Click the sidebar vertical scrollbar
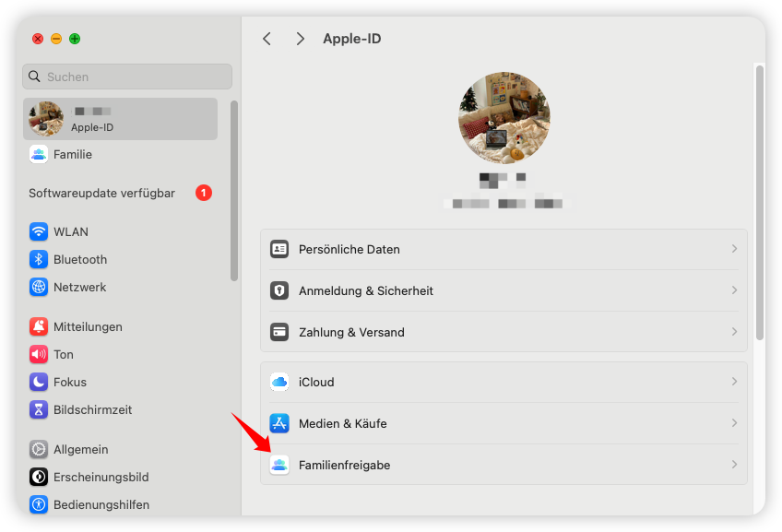This screenshot has width=782, height=532. tap(234, 191)
